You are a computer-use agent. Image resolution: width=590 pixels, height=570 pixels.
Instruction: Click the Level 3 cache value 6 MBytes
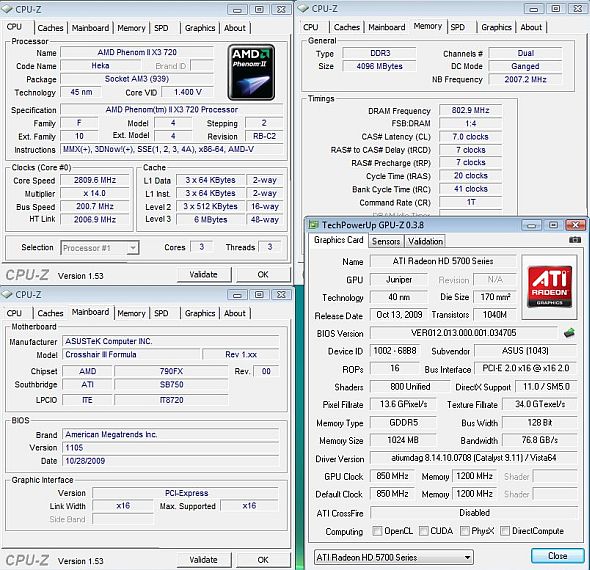[x=210, y=219]
